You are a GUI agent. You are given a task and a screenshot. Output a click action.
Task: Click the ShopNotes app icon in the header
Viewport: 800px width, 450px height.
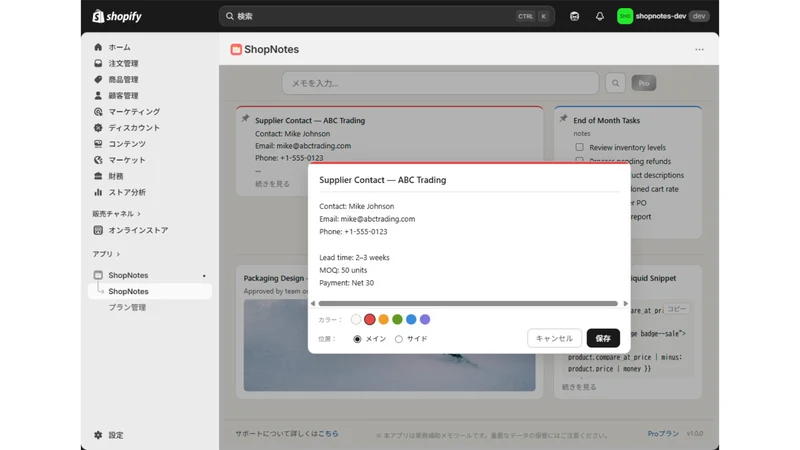236,49
